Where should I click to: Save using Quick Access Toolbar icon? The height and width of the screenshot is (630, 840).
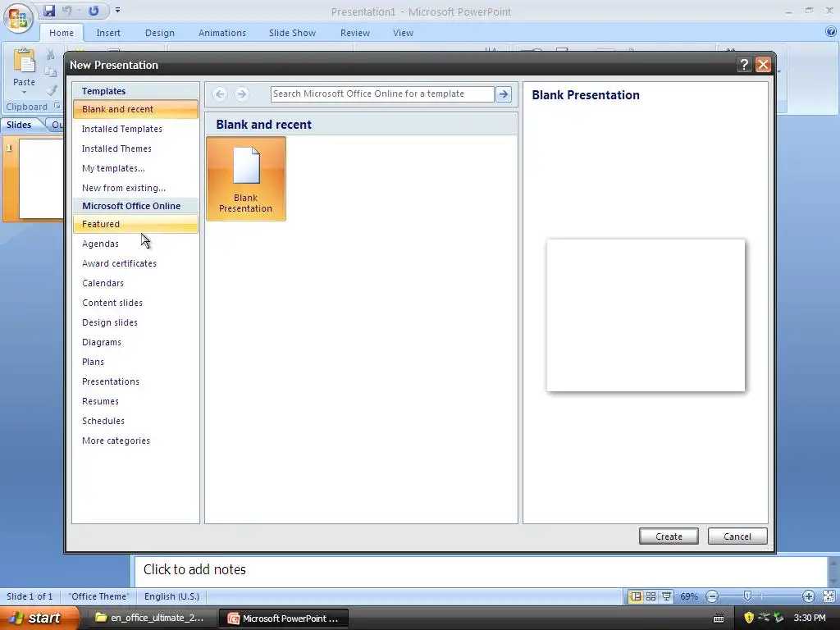click(x=49, y=11)
